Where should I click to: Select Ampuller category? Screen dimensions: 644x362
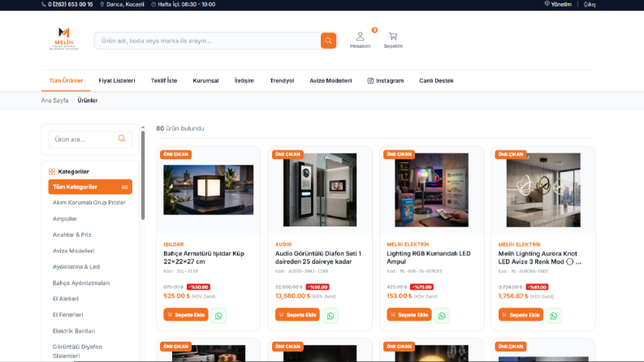pos(65,219)
